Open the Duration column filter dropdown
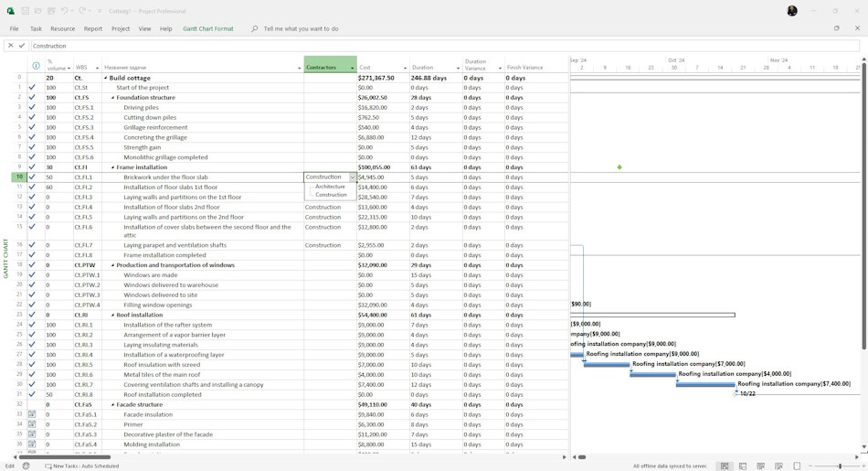 point(458,68)
